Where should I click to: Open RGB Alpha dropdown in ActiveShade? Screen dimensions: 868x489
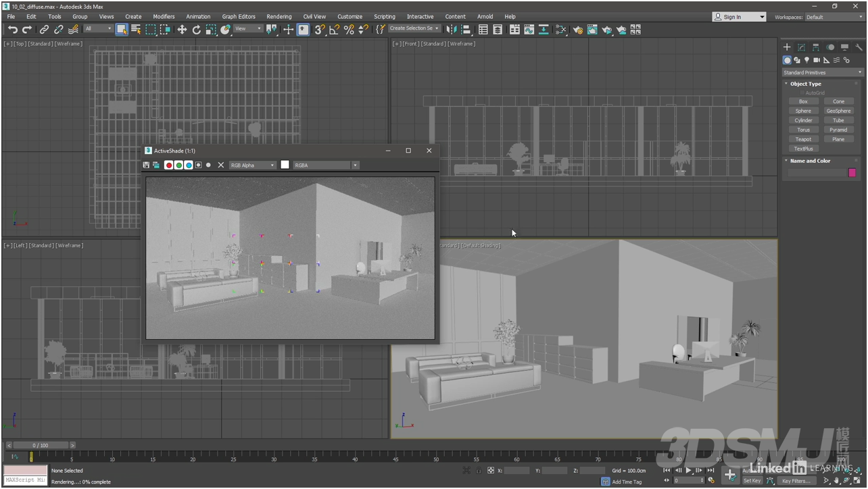[x=253, y=165]
